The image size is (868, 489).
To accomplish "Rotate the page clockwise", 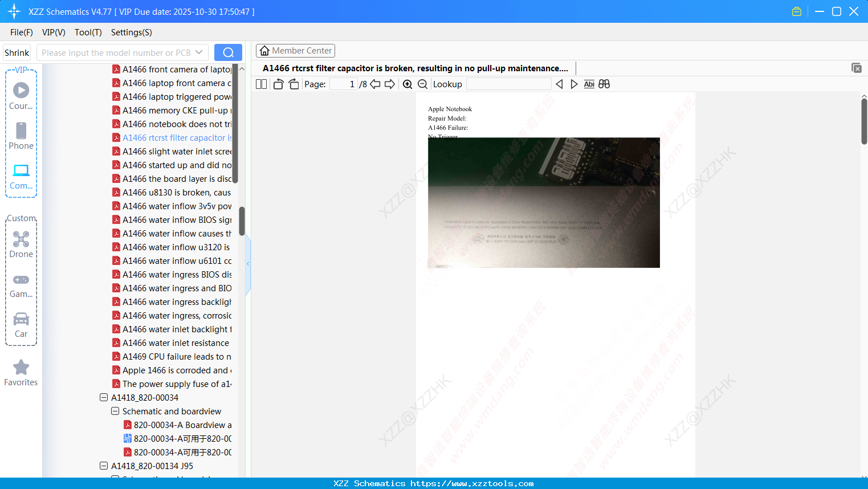I will pyautogui.click(x=294, y=84).
